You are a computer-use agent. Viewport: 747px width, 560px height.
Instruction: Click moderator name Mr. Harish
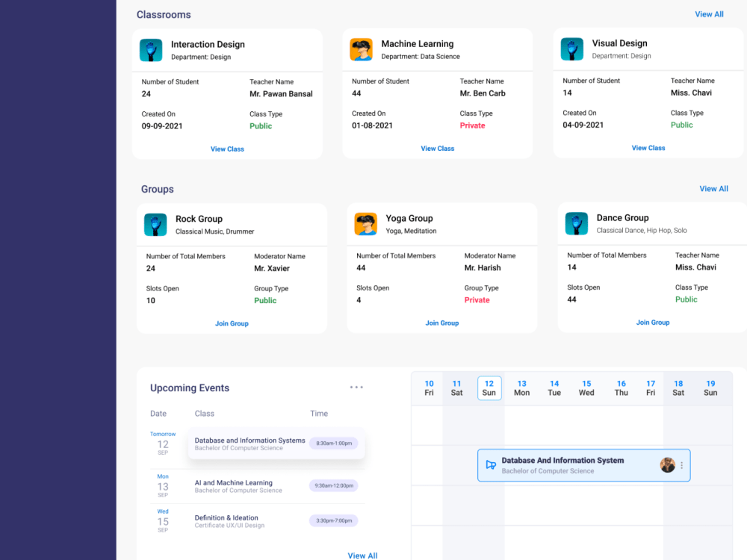[x=483, y=267]
